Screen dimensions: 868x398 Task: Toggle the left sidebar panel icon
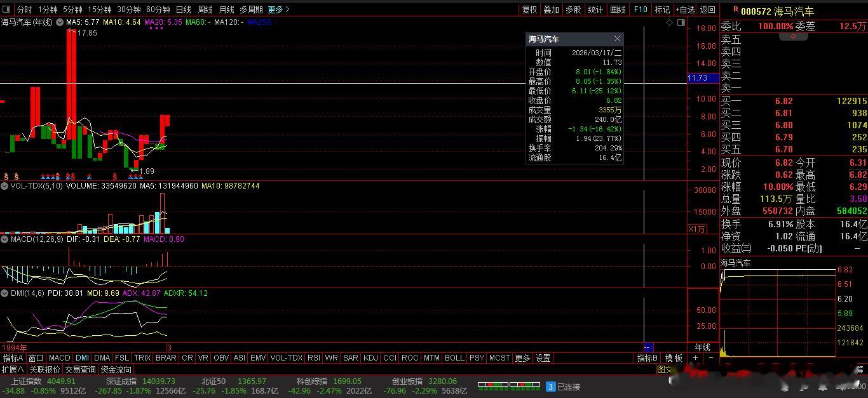click(x=7, y=10)
